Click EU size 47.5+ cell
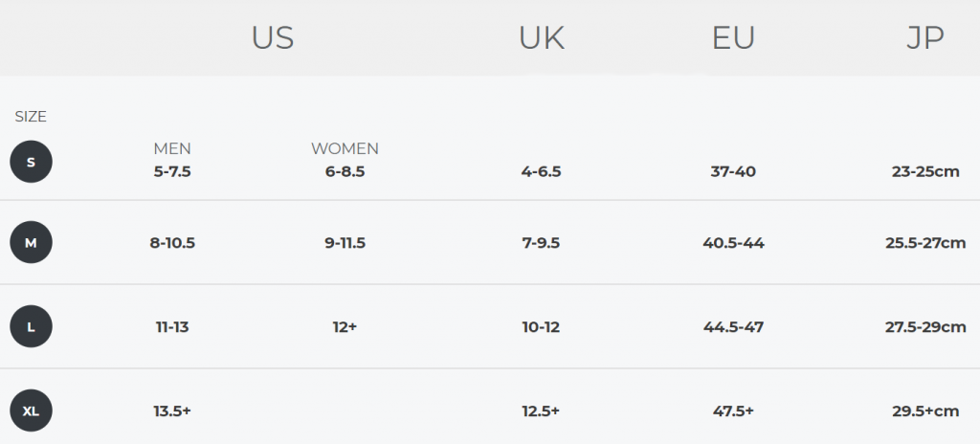The width and height of the screenshot is (980, 444). click(x=733, y=411)
